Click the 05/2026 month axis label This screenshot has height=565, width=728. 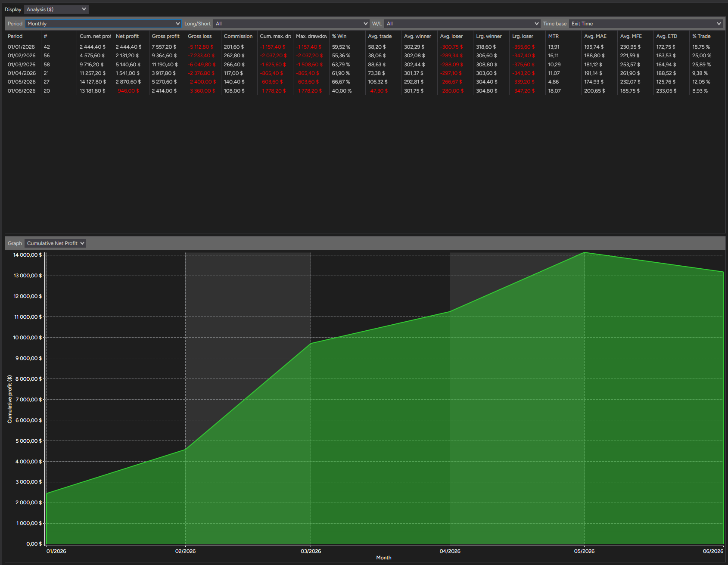(584, 551)
